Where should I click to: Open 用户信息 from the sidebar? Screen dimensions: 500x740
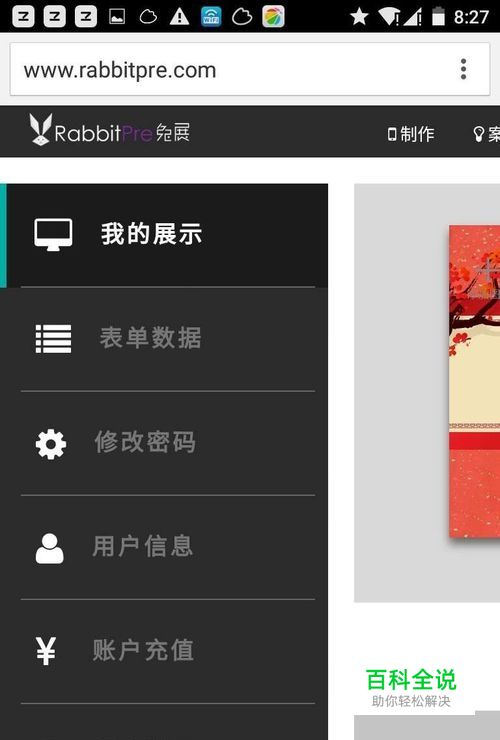click(x=164, y=547)
